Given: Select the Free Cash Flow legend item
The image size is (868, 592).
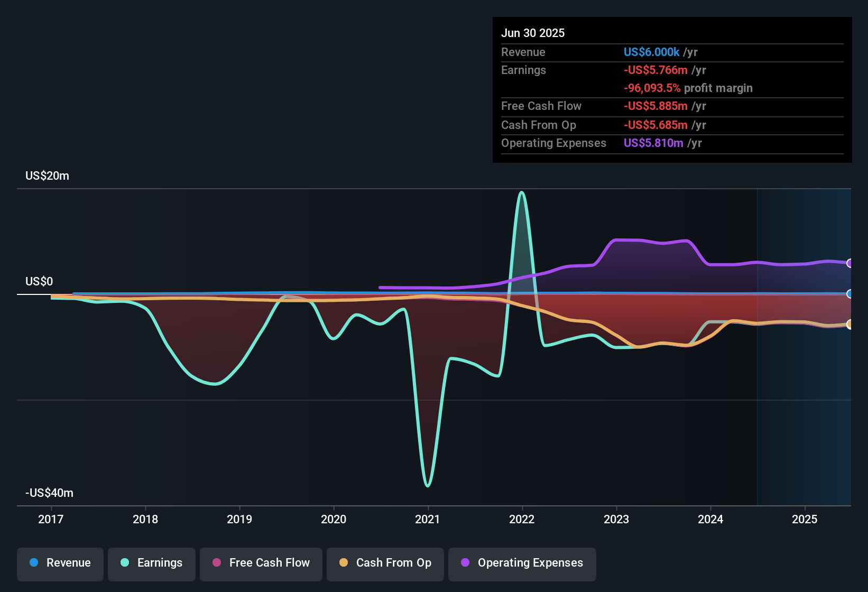Looking at the screenshot, I should [261, 563].
